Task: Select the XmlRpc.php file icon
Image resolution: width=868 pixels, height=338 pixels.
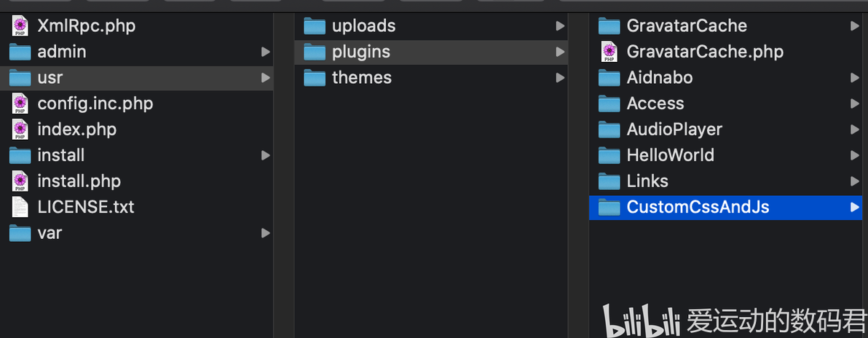Action: click(x=20, y=26)
